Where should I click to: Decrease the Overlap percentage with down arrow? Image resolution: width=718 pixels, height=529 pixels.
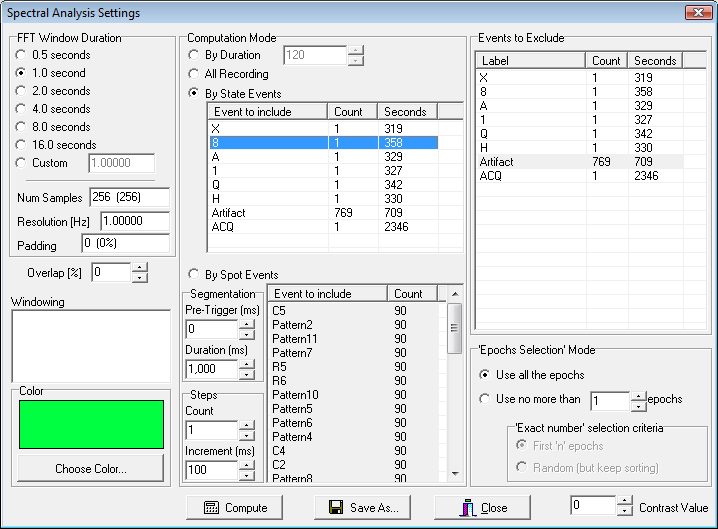tap(140, 278)
